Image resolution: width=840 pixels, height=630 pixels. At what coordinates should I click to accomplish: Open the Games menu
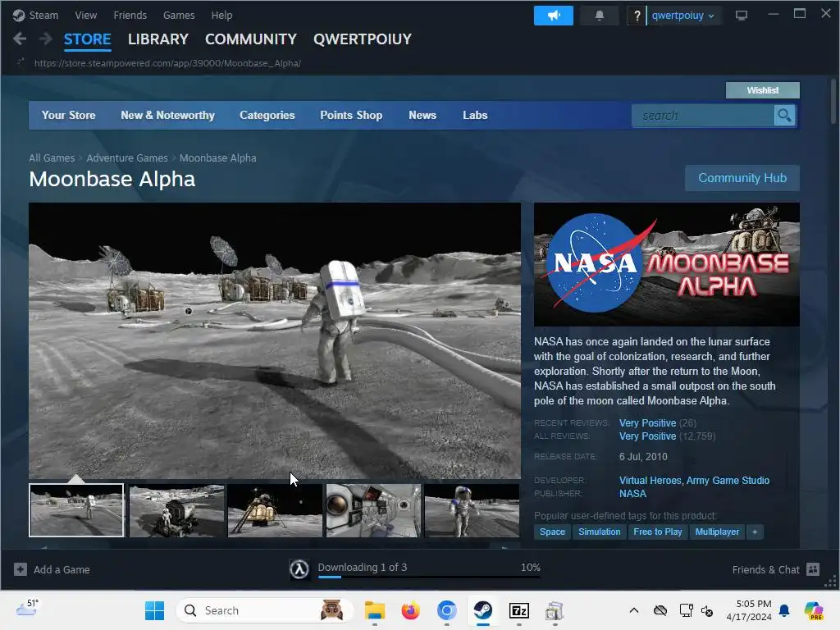coord(179,16)
